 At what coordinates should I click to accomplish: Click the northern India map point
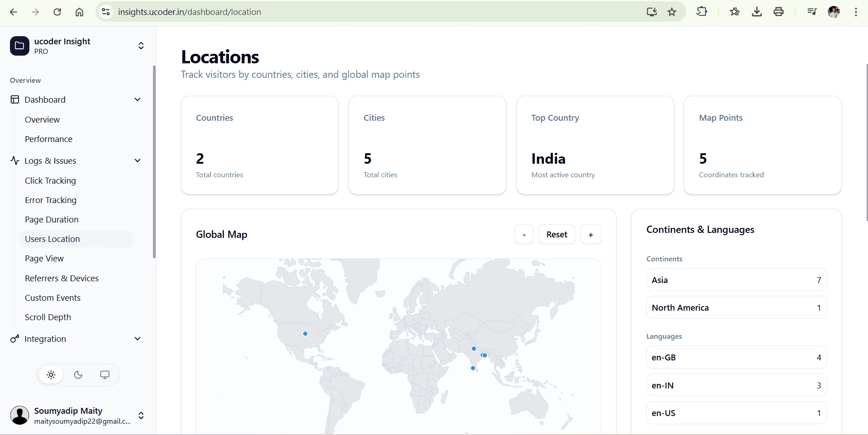[x=474, y=349]
